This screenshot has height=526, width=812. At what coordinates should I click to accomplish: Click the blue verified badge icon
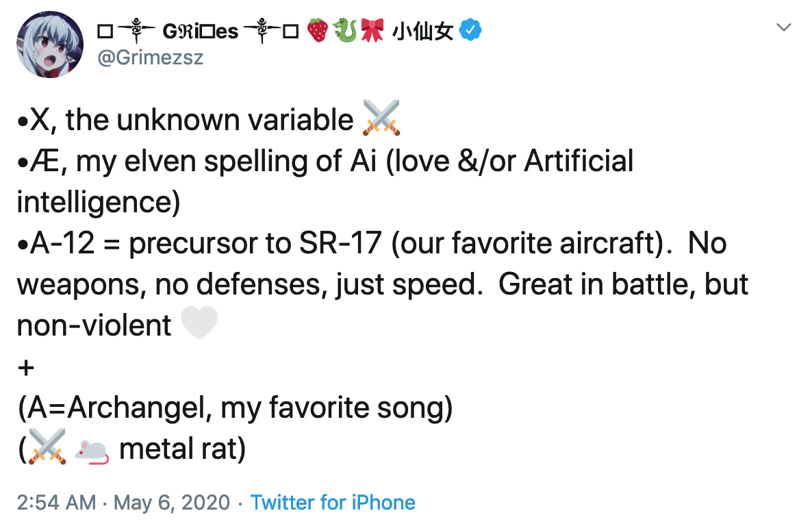(470, 30)
